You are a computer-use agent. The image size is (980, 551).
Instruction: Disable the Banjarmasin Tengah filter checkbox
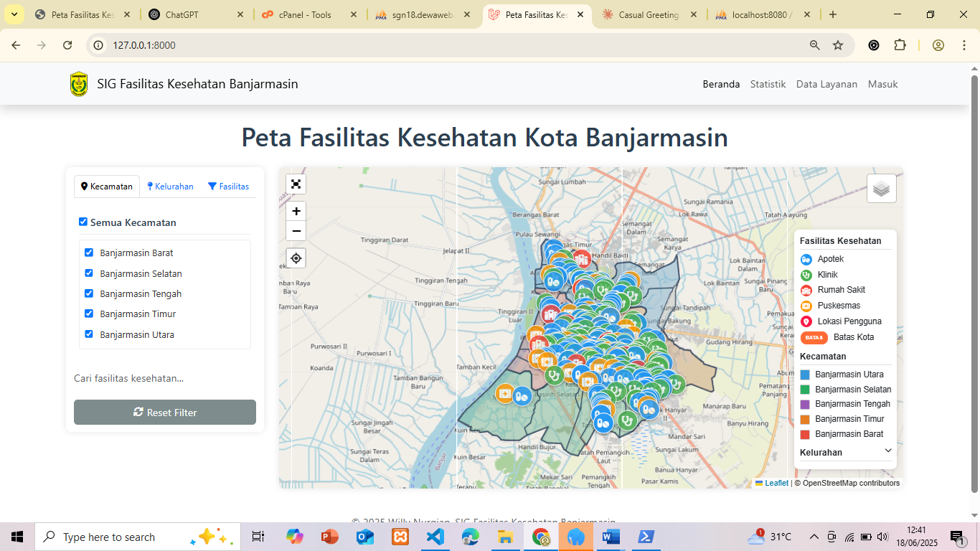click(89, 293)
